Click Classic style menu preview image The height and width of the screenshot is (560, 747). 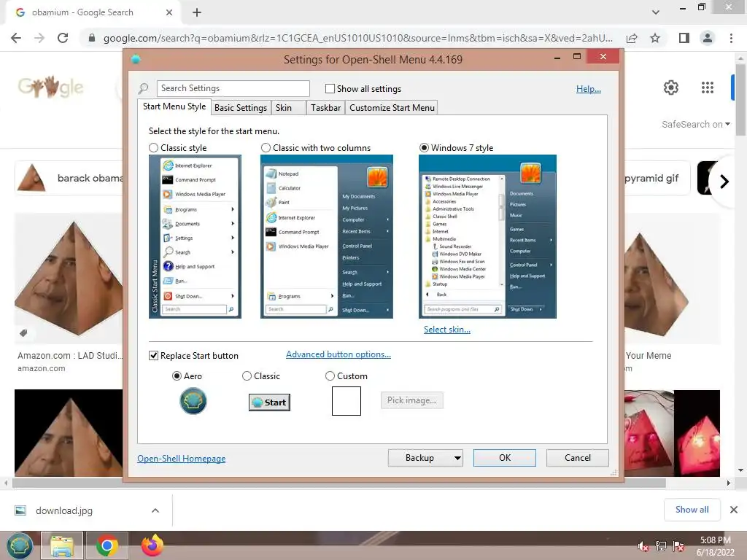click(x=195, y=237)
